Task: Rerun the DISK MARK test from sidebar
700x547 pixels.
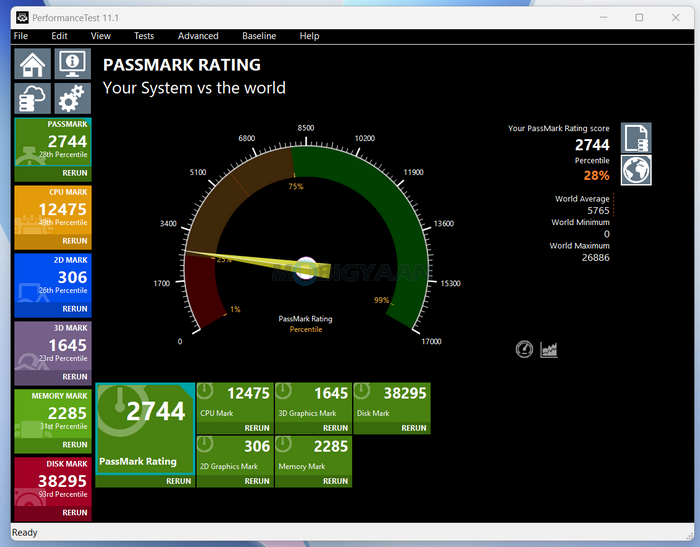Action: 75,513
